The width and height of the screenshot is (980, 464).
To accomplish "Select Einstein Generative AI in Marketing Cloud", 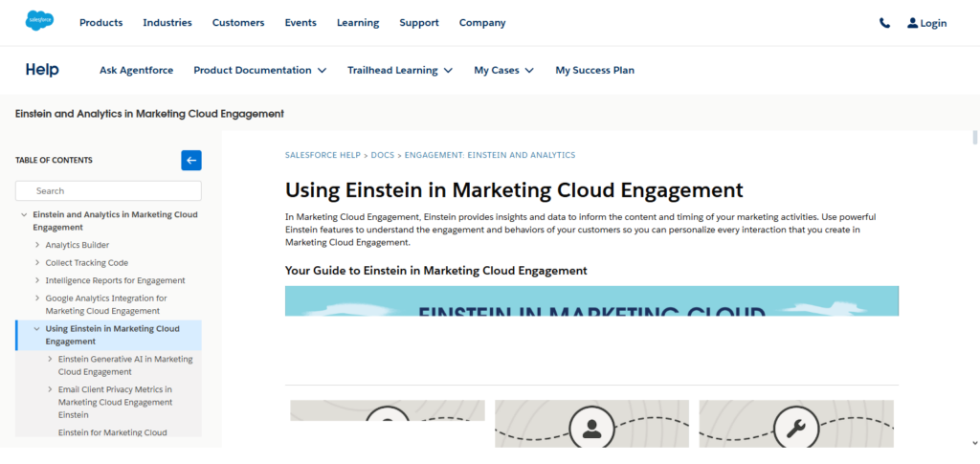I will pyautogui.click(x=125, y=365).
